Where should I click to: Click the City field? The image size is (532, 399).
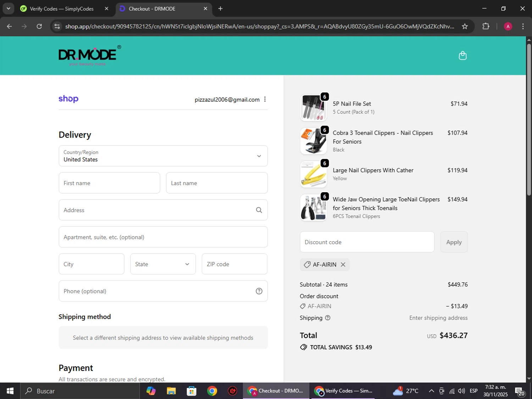tap(92, 264)
